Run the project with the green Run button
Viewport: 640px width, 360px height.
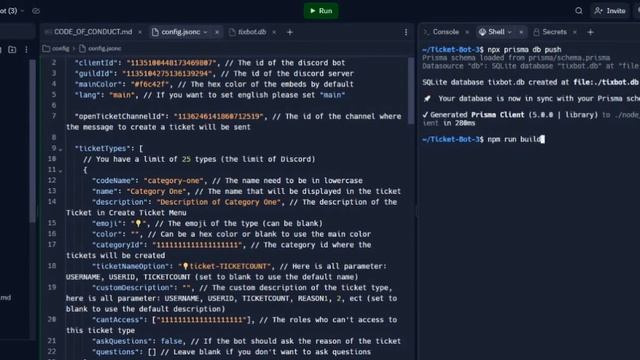321,11
